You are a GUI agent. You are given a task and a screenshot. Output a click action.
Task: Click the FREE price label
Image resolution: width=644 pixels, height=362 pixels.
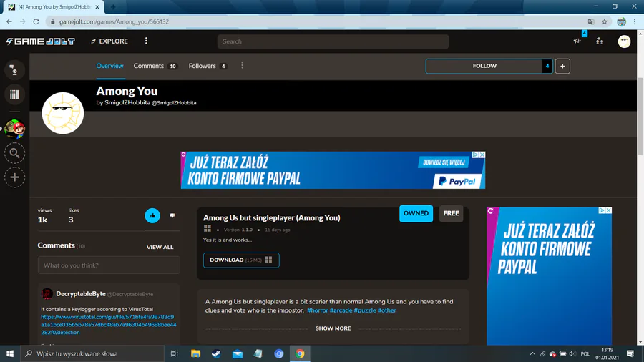451,213
